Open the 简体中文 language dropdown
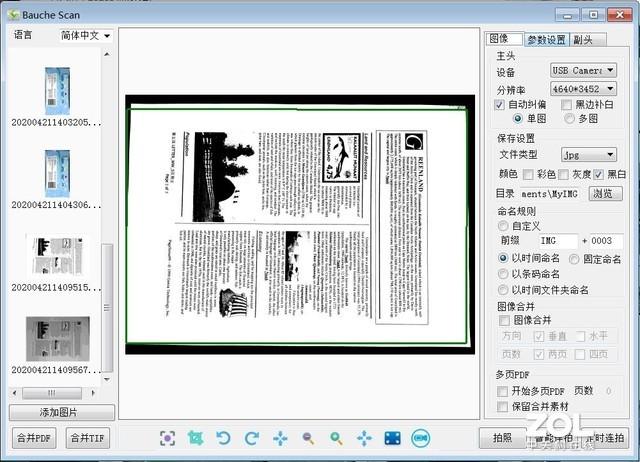Image resolution: width=640 pixels, height=462 pixels. tap(85, 36)
